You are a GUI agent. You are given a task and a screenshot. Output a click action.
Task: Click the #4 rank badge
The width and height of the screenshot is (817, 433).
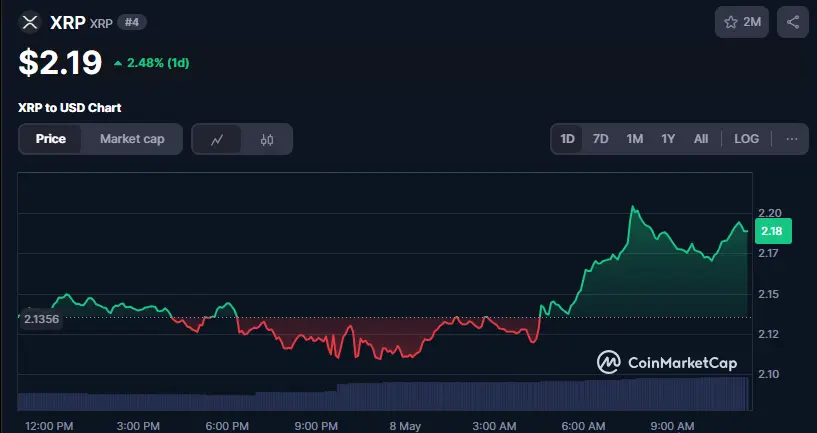tap(132, 22)
